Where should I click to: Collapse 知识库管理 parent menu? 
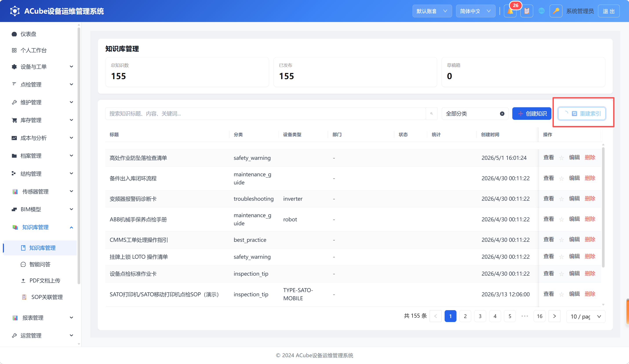(40, 227)
